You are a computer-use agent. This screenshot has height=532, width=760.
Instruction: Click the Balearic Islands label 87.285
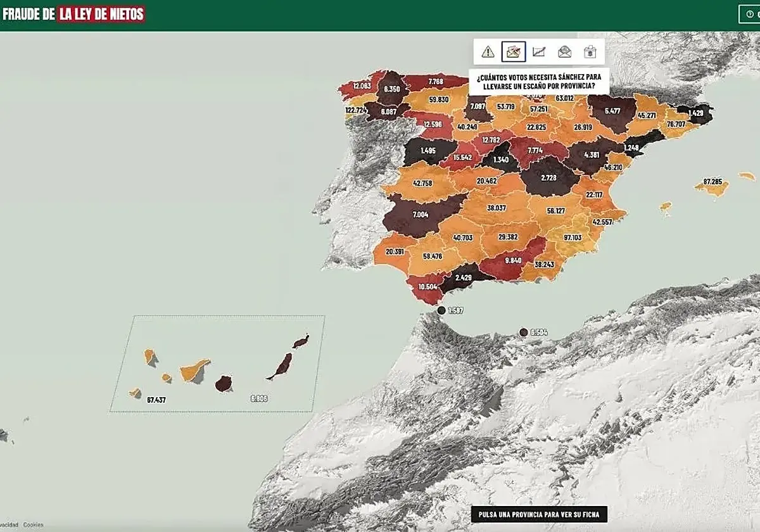tap(712, 182)
